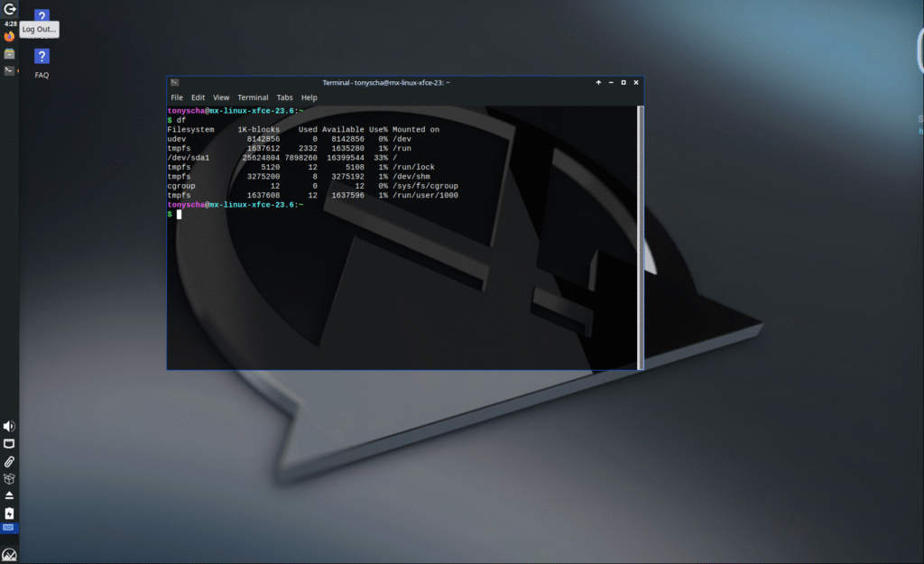Image resolution: width=924 pixels, height=564 pixels.
Task: Click the keep-above arrow in terminal titlebar
Action: coord(598,82)
